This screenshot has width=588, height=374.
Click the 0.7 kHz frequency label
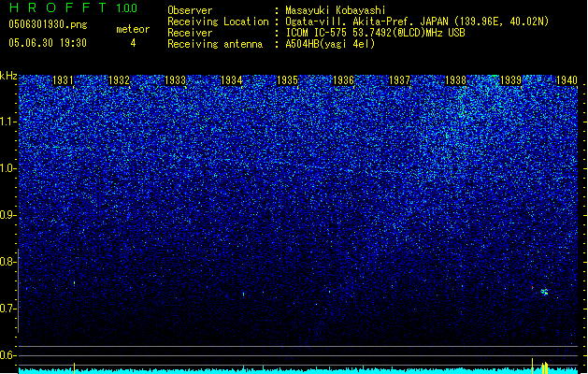7,309
